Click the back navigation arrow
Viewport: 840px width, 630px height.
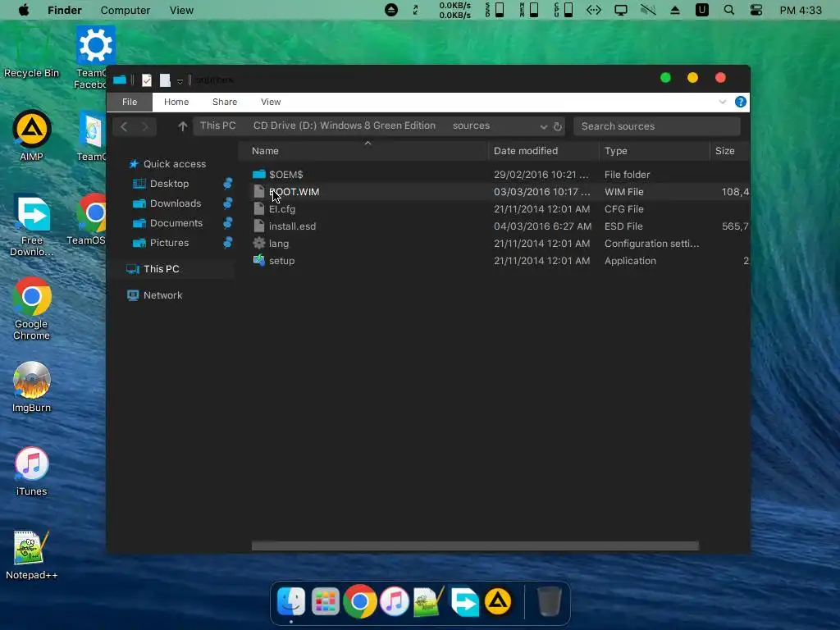[124, 126]
